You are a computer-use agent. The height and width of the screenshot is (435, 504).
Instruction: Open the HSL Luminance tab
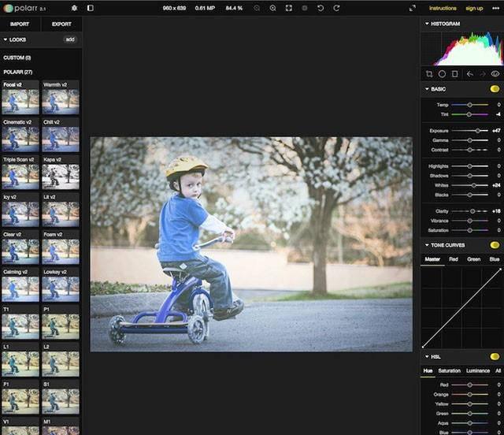478,370
